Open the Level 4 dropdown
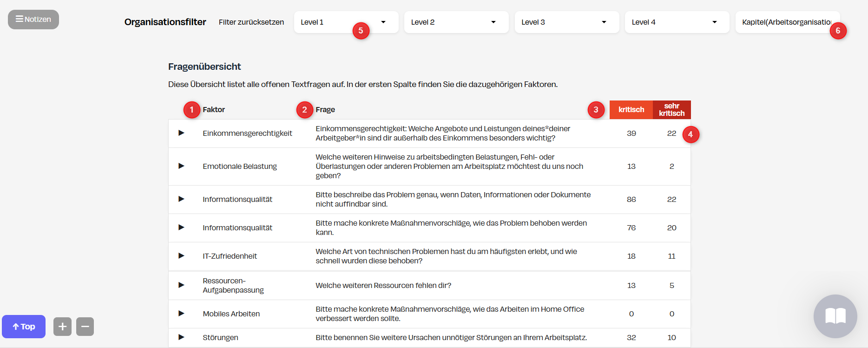Image resolution: width=868 pixels, height=348 pixels. click(677, 22)
